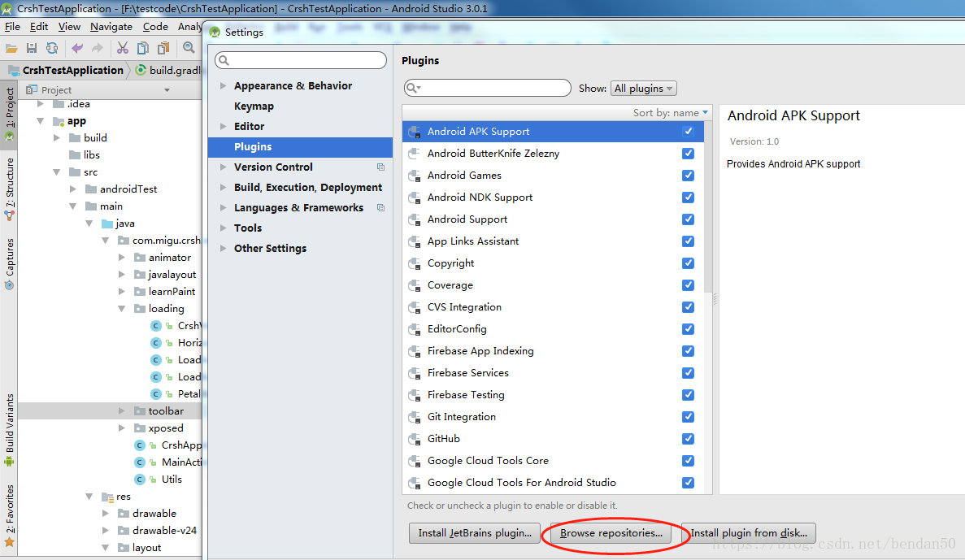The image size is (965, 560).
Task: Click the Languages & Frameworks project-settings icon
Action: (380, 208)
